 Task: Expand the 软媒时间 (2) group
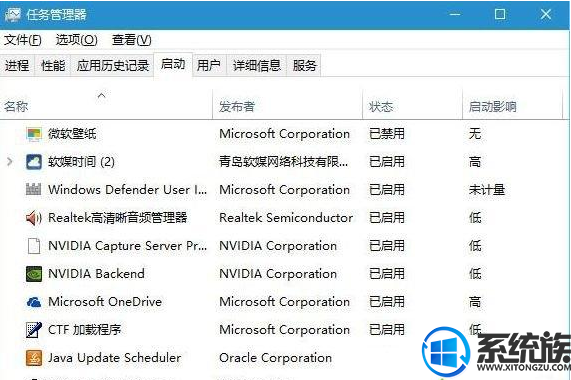10,162
